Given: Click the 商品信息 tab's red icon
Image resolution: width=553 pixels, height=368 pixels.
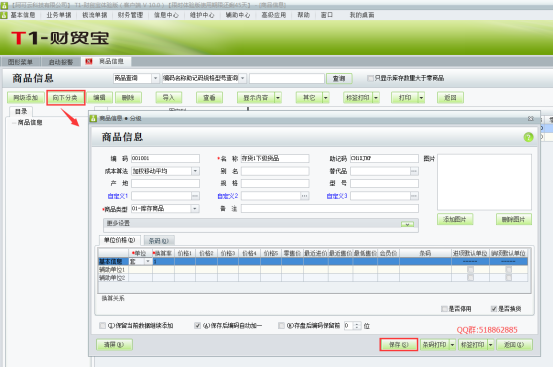Looking at the screenshot, I should (x=89, y=61).
